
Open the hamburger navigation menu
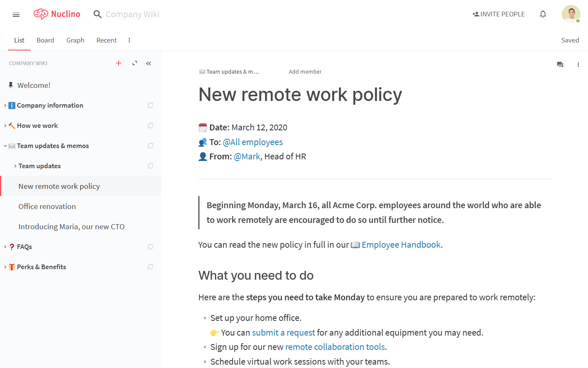pyautogui.click(x=16, y=14)
